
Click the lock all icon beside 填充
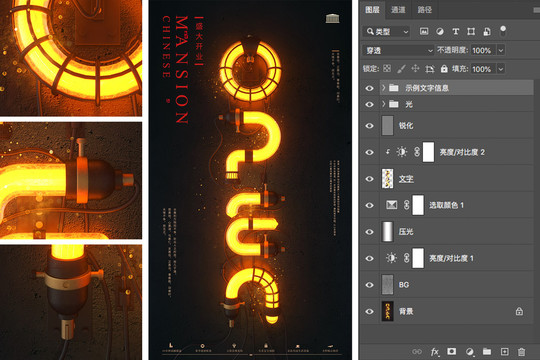pos(444,69)
